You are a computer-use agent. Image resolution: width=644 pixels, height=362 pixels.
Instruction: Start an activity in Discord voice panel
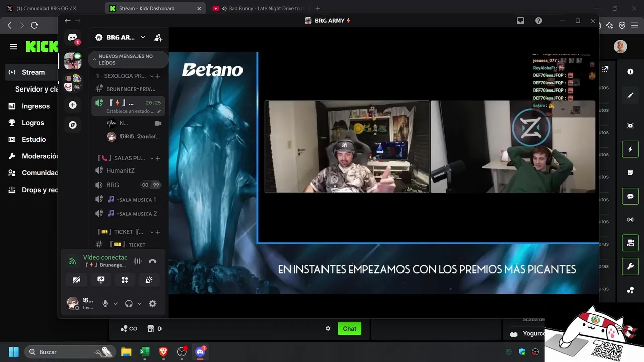pos(125,280)
